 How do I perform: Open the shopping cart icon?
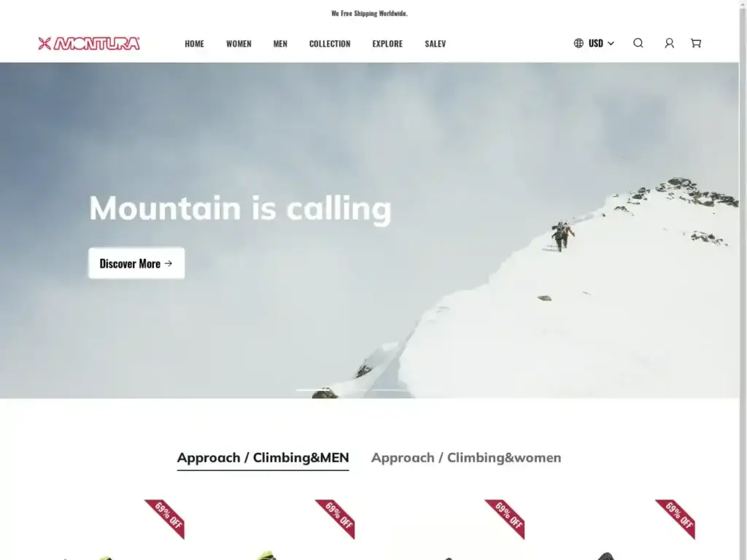[x=696, y=43]
